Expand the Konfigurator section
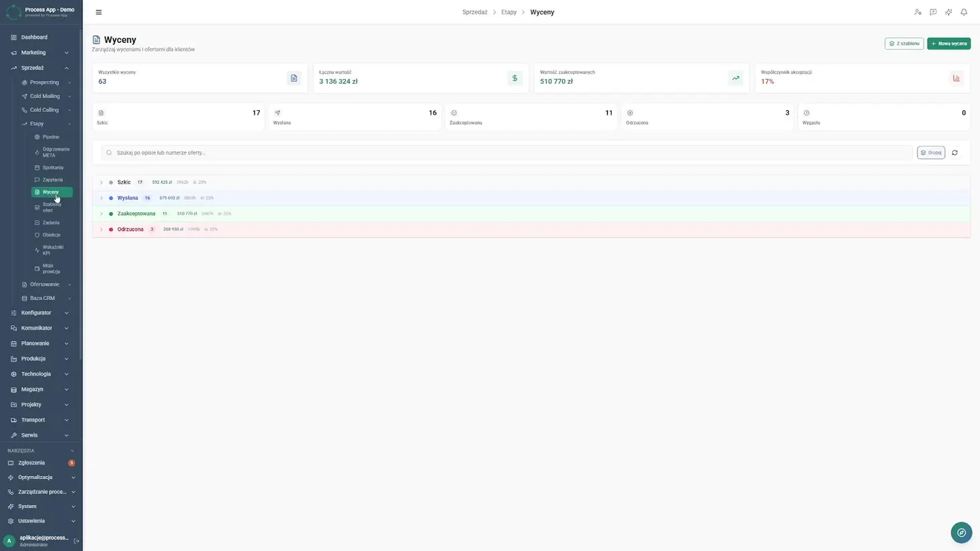980x551 pixels. click(x=41, y=313)
